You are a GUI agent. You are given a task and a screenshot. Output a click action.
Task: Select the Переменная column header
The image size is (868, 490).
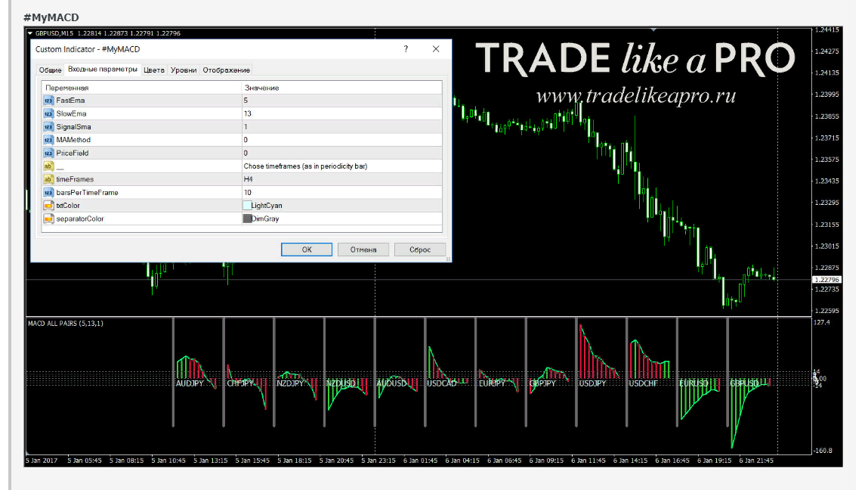point(142,88)
